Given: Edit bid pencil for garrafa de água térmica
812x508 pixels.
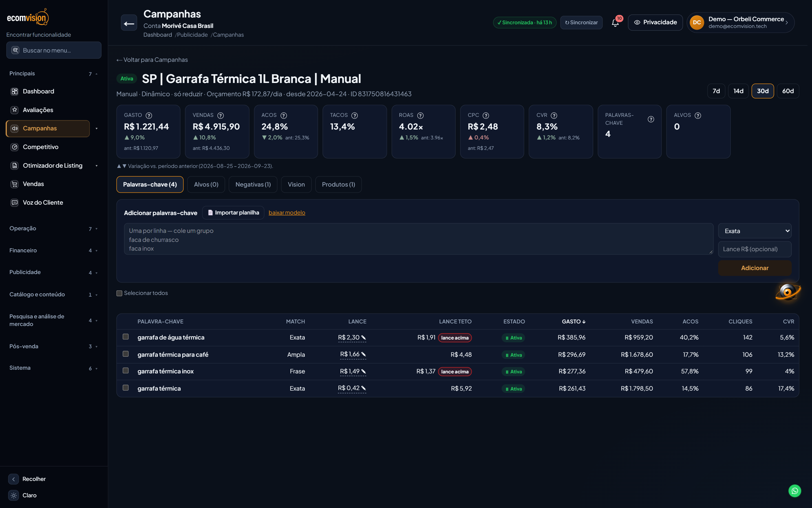Looking at the screenshot, I should pyautogui.click(x=363, y=337).
